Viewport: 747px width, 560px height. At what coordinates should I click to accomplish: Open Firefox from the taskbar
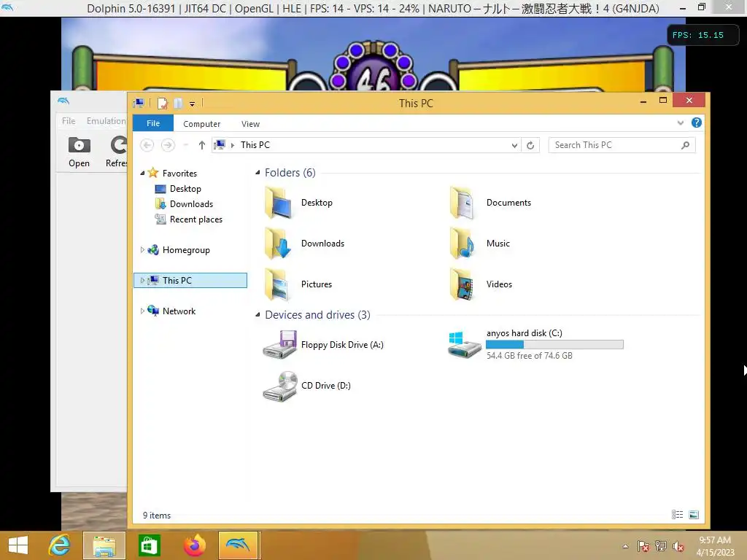194,545
